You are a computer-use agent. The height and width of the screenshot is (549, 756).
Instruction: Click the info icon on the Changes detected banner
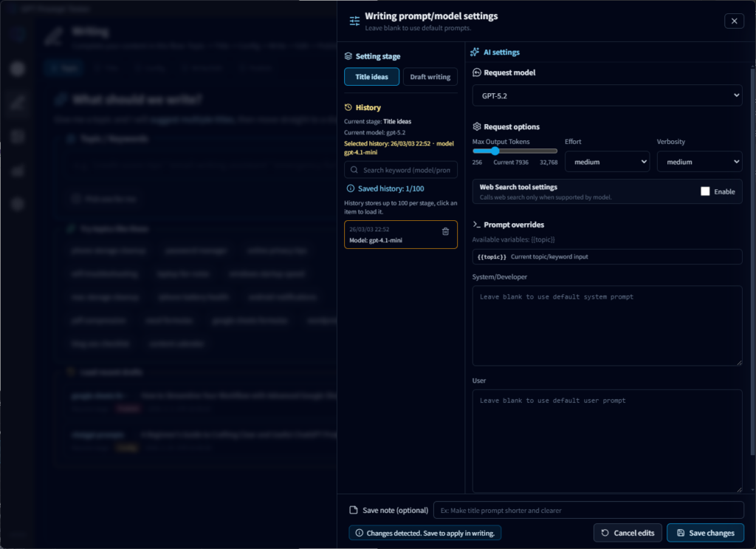[x=360, y=533]
